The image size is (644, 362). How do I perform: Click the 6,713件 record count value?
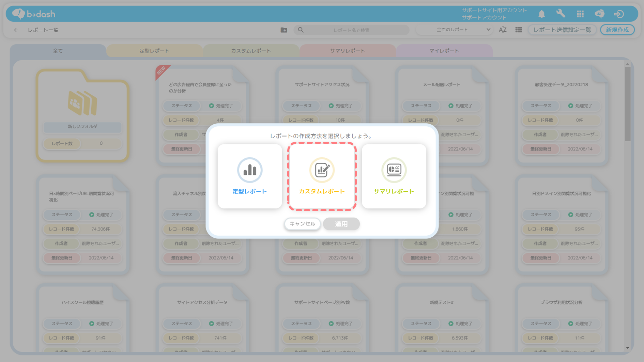coord(340,338)
